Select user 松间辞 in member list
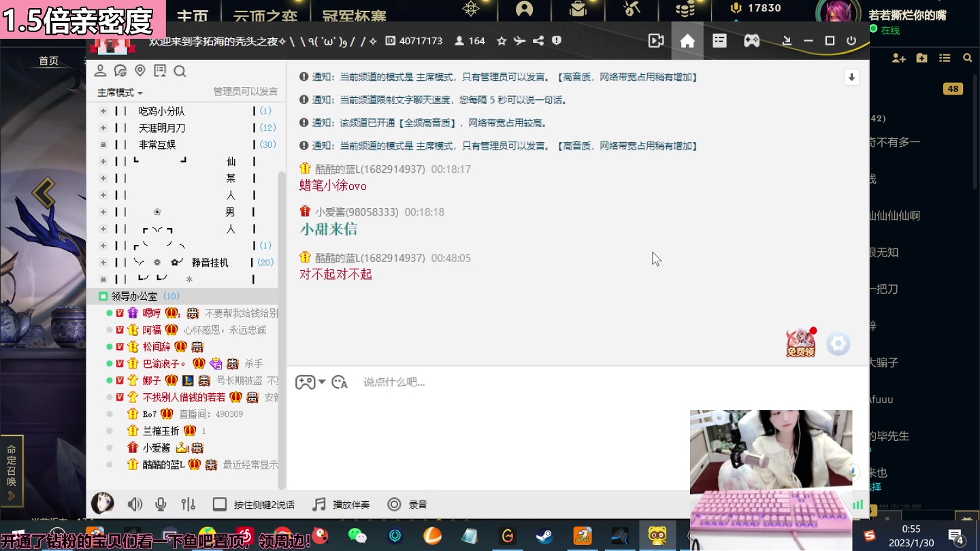 coord(157,347)
